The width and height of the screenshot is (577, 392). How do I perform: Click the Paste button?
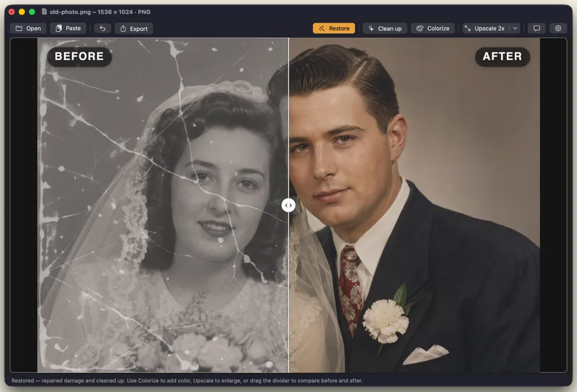pyautogui.click(x=68, y=28)
